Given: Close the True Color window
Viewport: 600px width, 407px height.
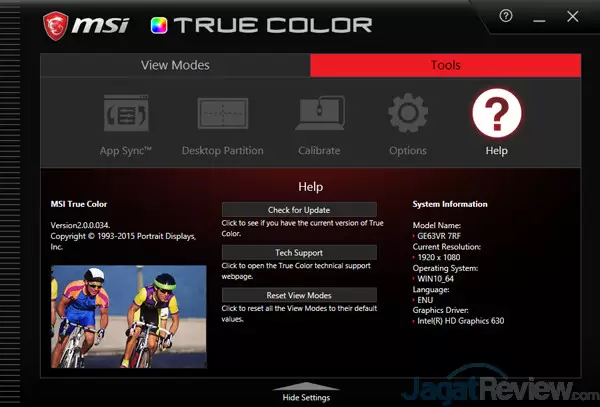Looking at the screenshot, I should click(x=573, y=16).
